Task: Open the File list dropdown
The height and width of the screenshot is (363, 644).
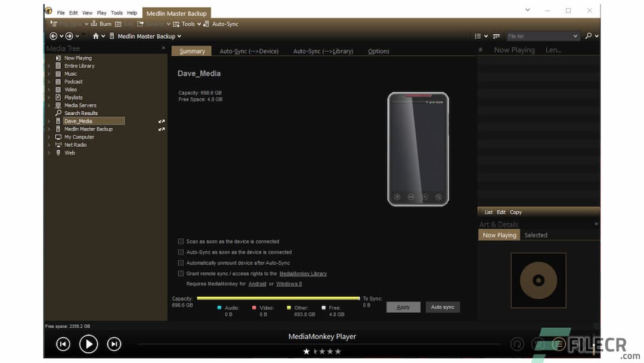Action: click(x=541, y=36)
